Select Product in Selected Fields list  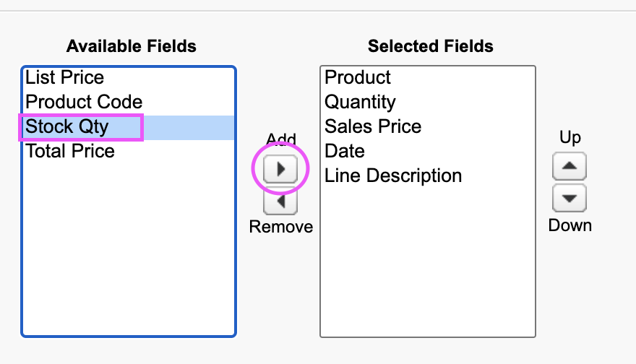click(358, 77)
